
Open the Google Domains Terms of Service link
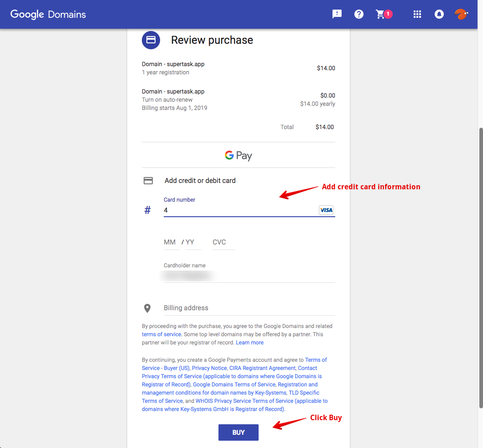coord(234,385)
